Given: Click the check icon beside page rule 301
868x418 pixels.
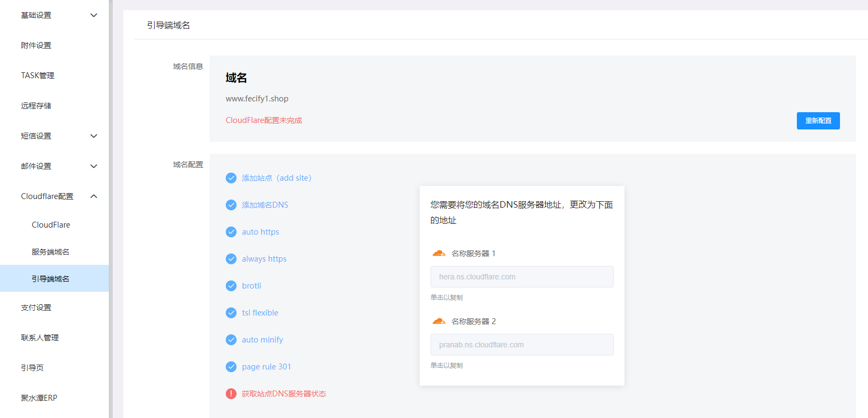Looking at the screenshot, I should click(x=231, y=367).
